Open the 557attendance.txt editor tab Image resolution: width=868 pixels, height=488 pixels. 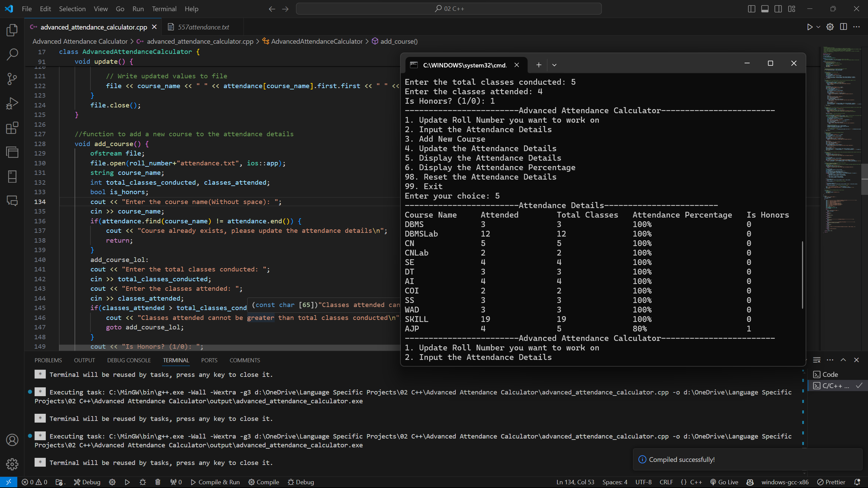(203, 27)
